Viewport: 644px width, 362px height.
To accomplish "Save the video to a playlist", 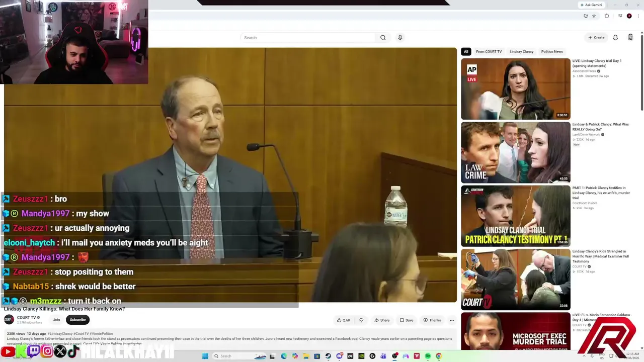I will coord(407,320).
